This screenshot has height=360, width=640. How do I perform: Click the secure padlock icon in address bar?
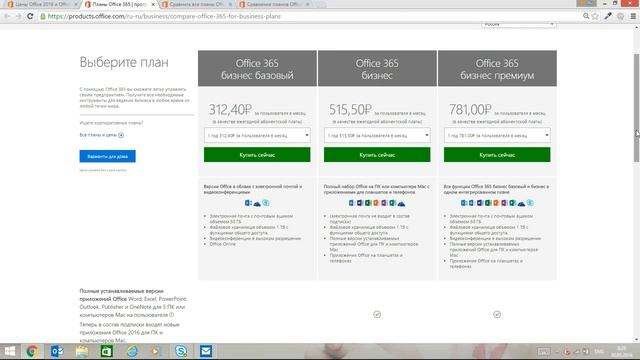pyautogui.click(x=43, y=16)
